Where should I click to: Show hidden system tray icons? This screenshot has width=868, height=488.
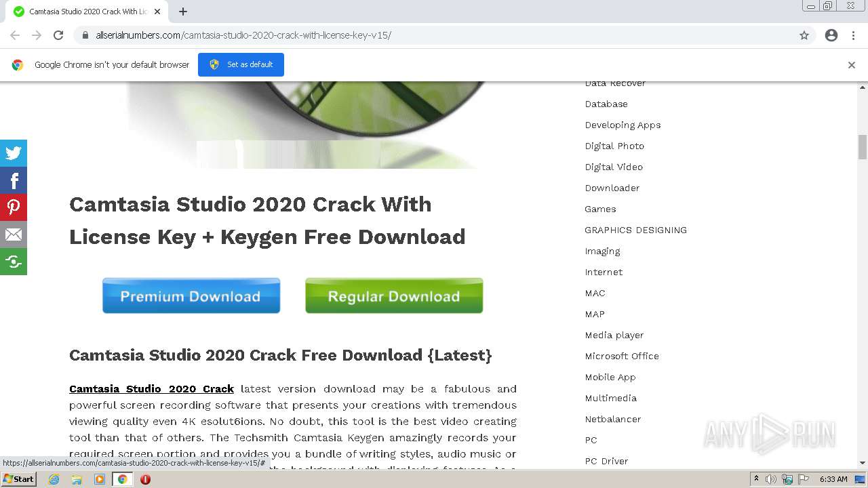coord(756,479)
